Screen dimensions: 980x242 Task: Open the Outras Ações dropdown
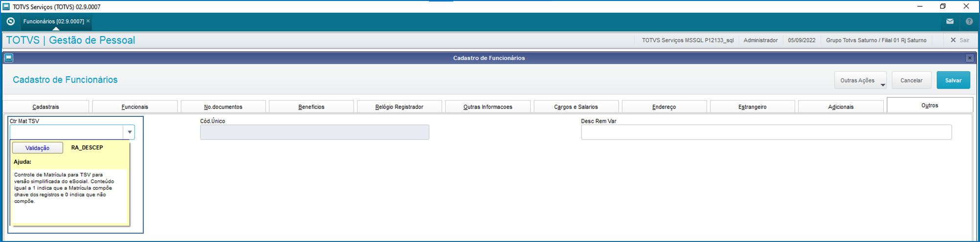860,80
